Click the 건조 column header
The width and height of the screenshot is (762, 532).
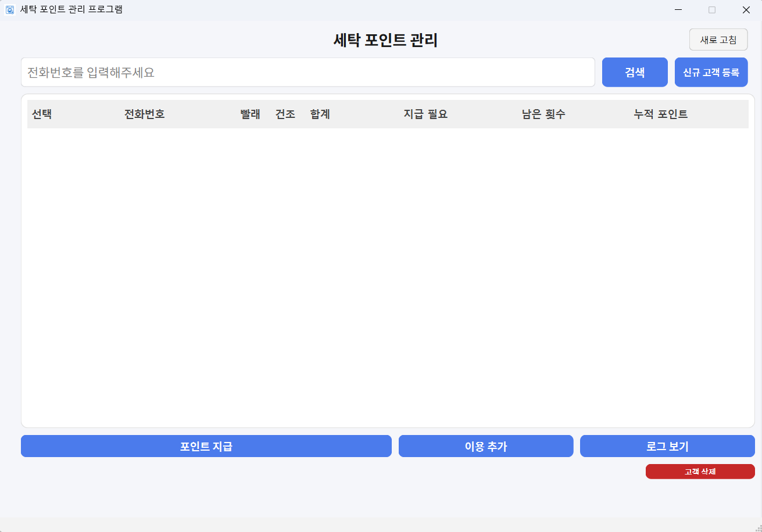pos(285,114)
